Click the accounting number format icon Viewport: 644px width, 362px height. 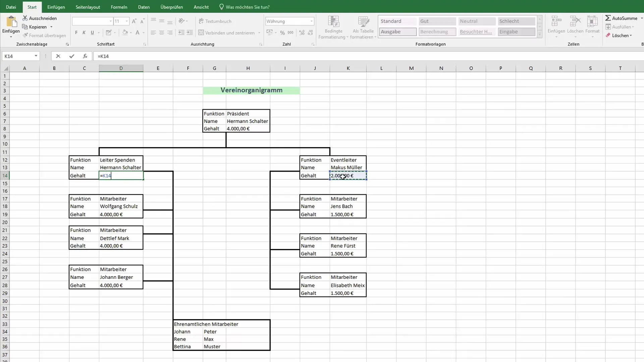269,33
